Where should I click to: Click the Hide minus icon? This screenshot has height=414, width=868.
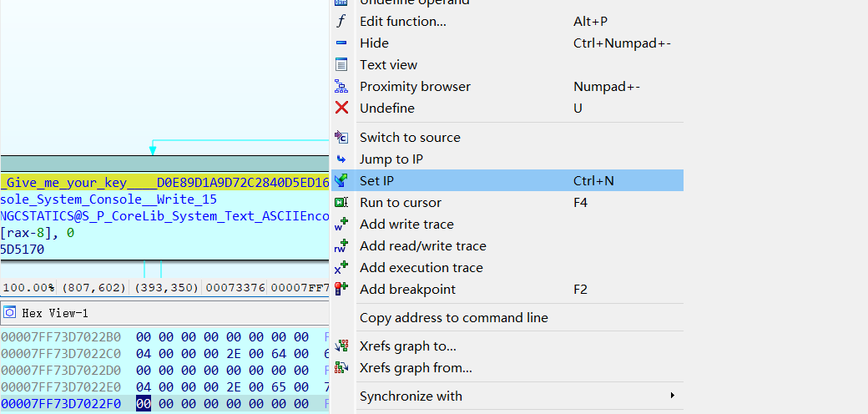tap(341, 43)
